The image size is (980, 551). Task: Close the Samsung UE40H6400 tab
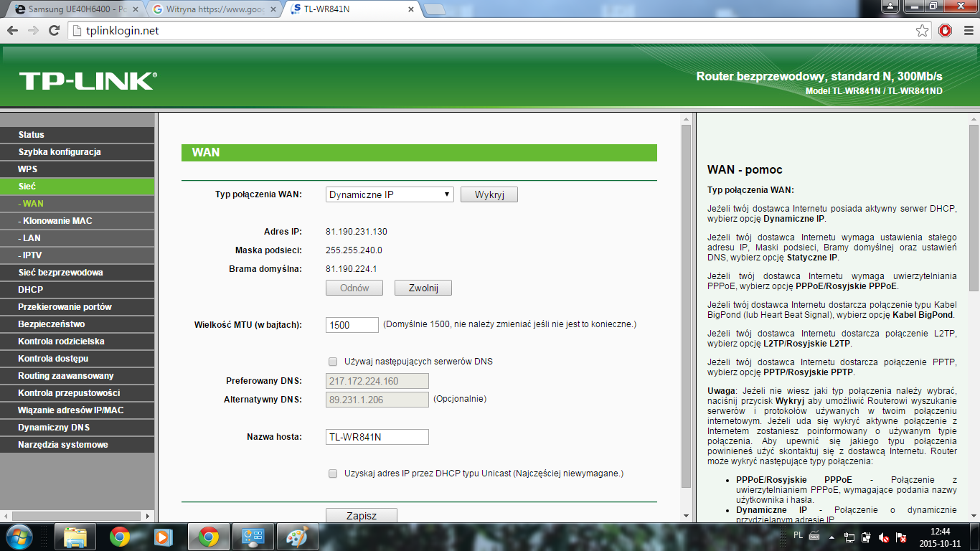point(135,10)
